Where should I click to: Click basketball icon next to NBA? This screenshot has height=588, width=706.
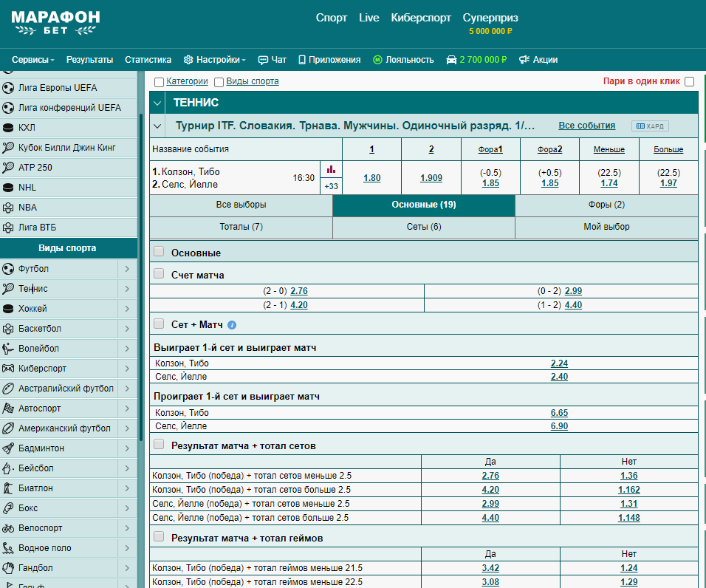click(8, 208)
